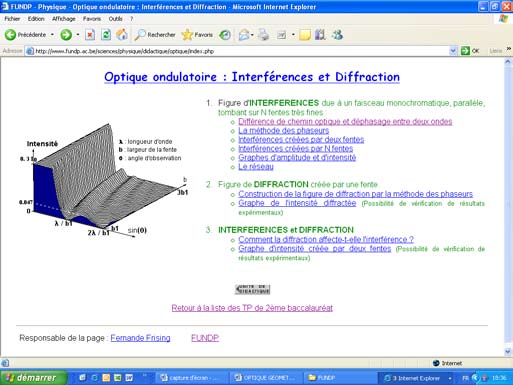Click the page icon beside the address URL
The height and width of the screenshot is (385, 513).
(30, 51)
